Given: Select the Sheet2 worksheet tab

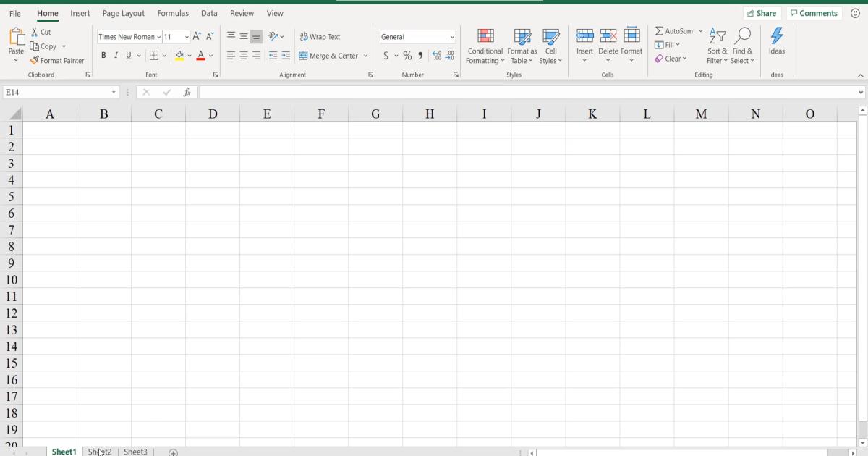Looking at the screenshot, I should tap(100, 452).
